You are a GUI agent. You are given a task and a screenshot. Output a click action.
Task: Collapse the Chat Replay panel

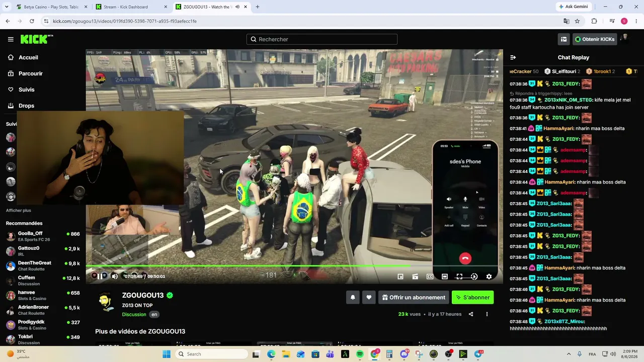(513, 57)
